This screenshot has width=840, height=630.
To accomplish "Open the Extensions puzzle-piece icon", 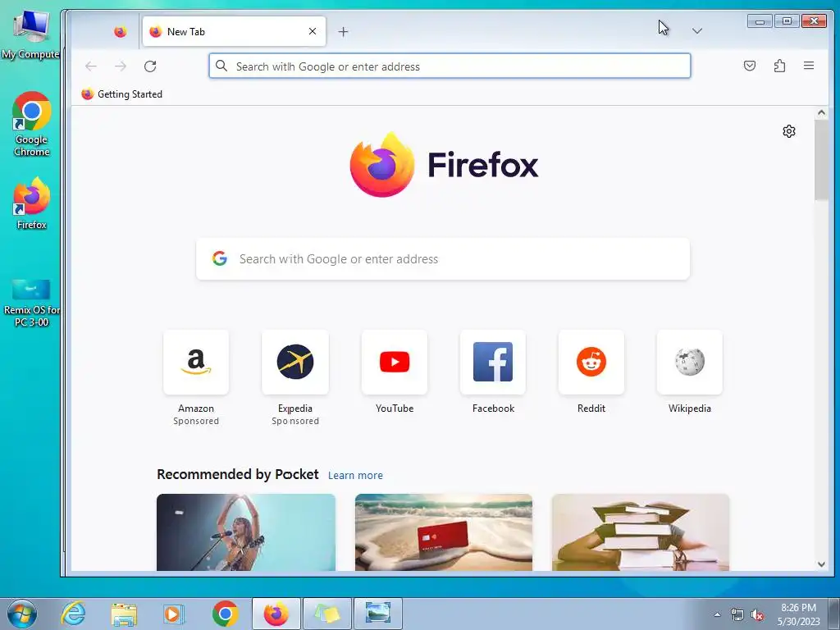I will click(779, 66).
